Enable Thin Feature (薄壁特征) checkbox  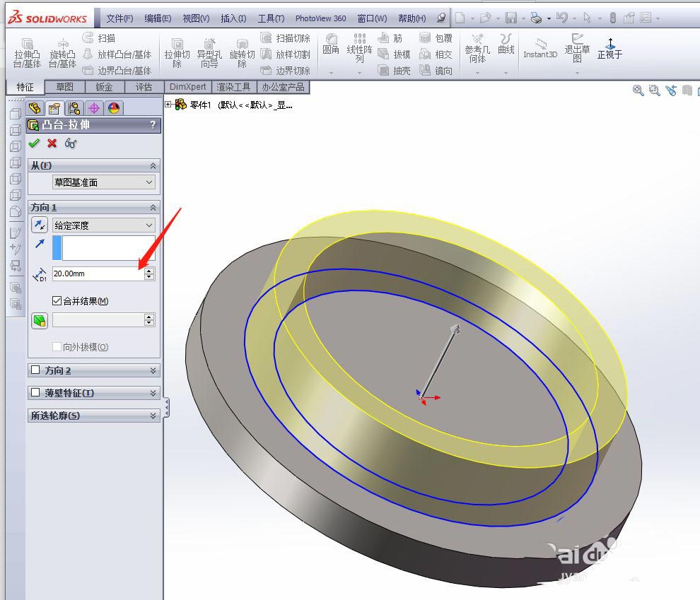pos(36,392)
